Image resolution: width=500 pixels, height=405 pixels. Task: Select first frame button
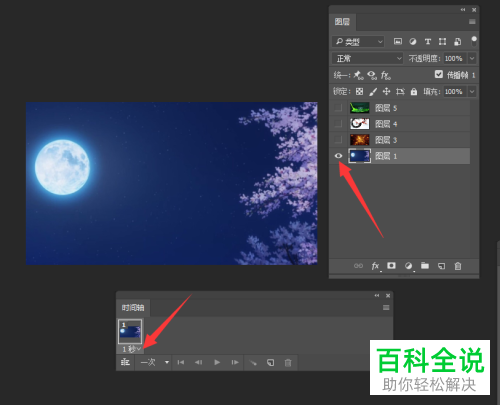coord(181,362)
